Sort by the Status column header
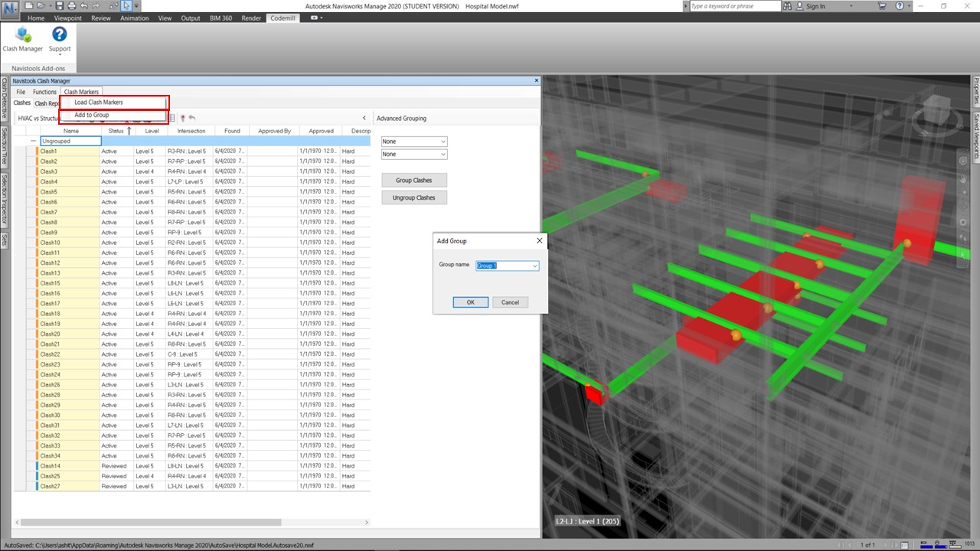The width and height of the screenshot is (980, 551). tap(116, 131)
